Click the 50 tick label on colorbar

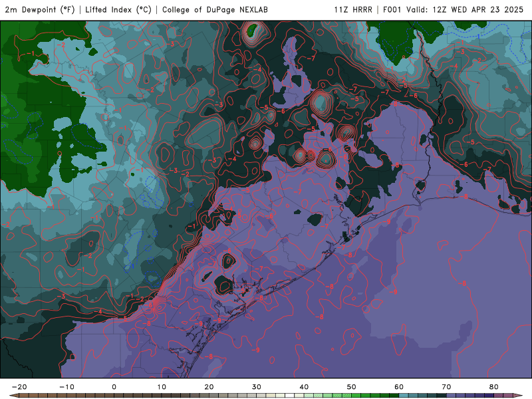point(352,387)
